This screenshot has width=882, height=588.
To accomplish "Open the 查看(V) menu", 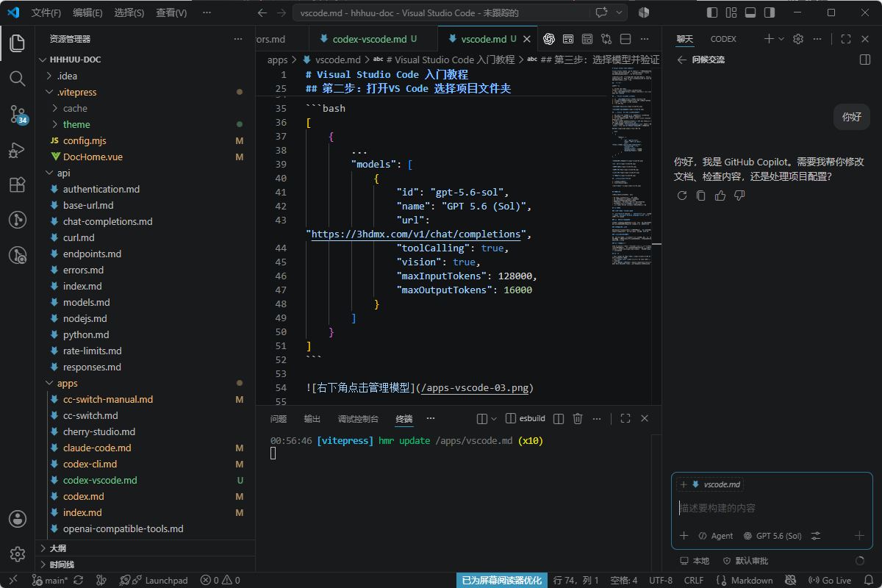I will [171, 12].
